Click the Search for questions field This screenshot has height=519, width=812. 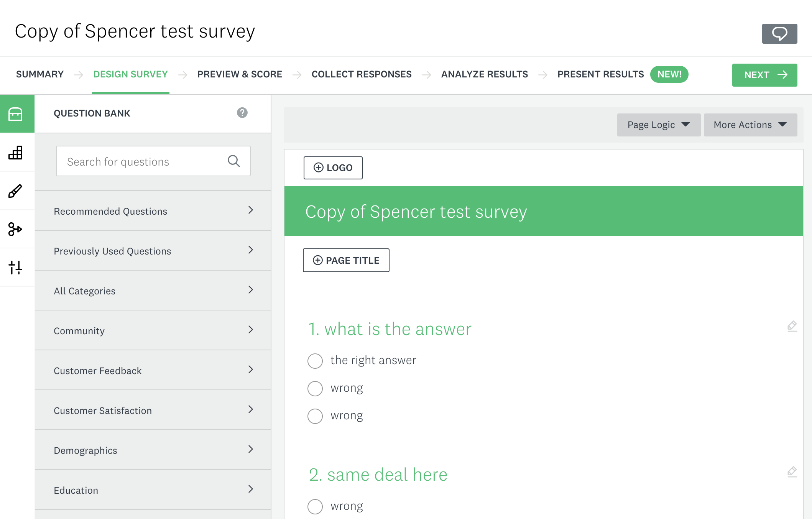[146, 161]
